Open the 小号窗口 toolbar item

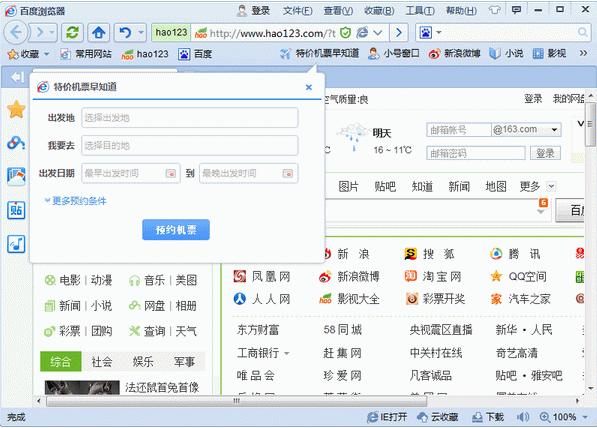point(394,54)
